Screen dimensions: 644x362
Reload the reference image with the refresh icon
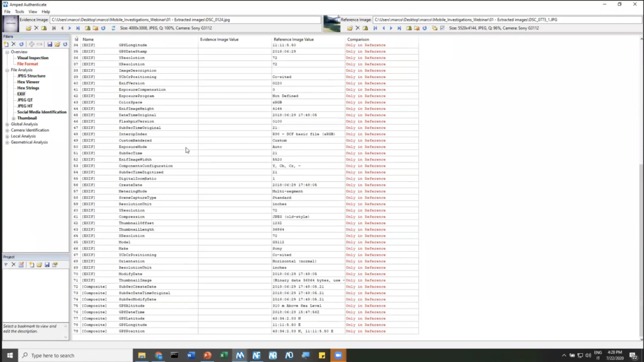pos(425,28)
